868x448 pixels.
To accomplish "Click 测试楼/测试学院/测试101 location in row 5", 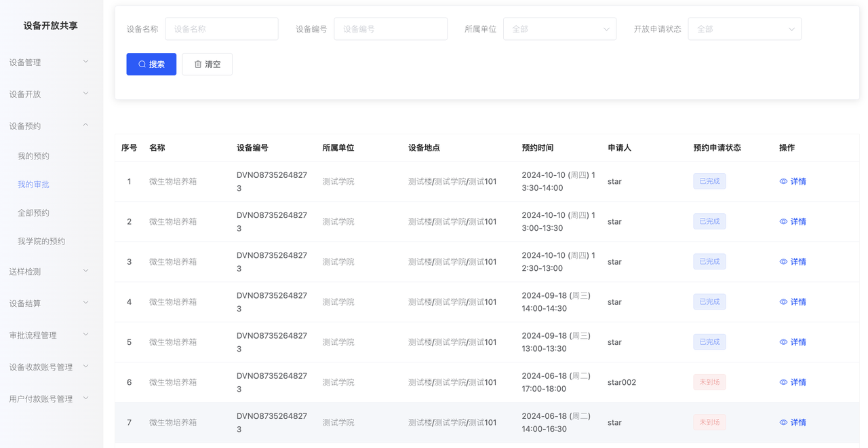I will click(x=452, y=341).
